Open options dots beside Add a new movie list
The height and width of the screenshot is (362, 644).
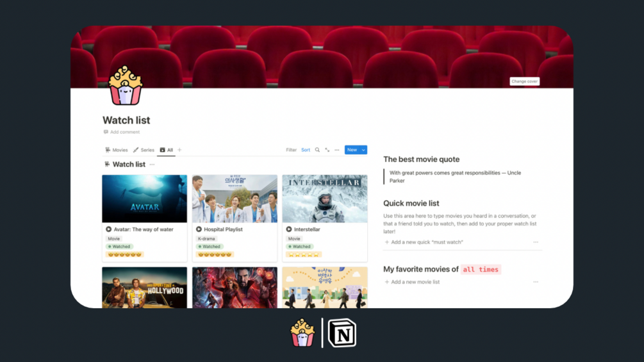tap(536, 282)
